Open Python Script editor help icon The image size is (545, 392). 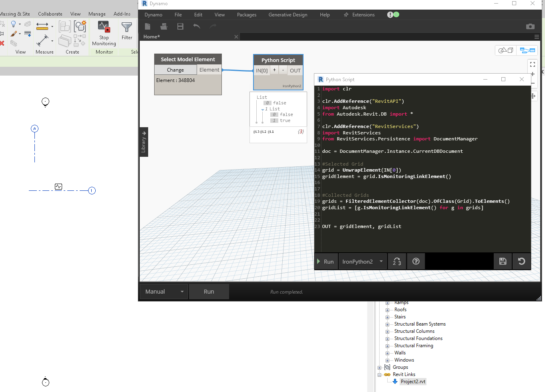(x=416, y=261)
